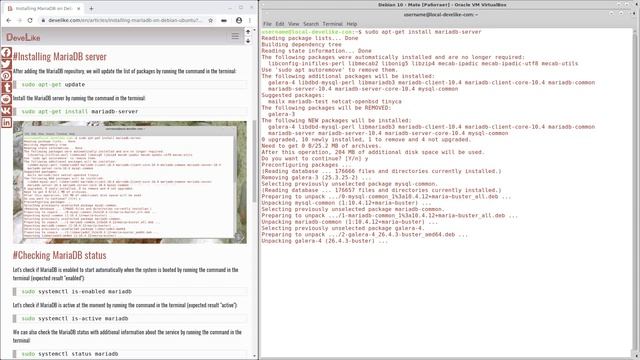Open the terminal View menu

point(293,24)
